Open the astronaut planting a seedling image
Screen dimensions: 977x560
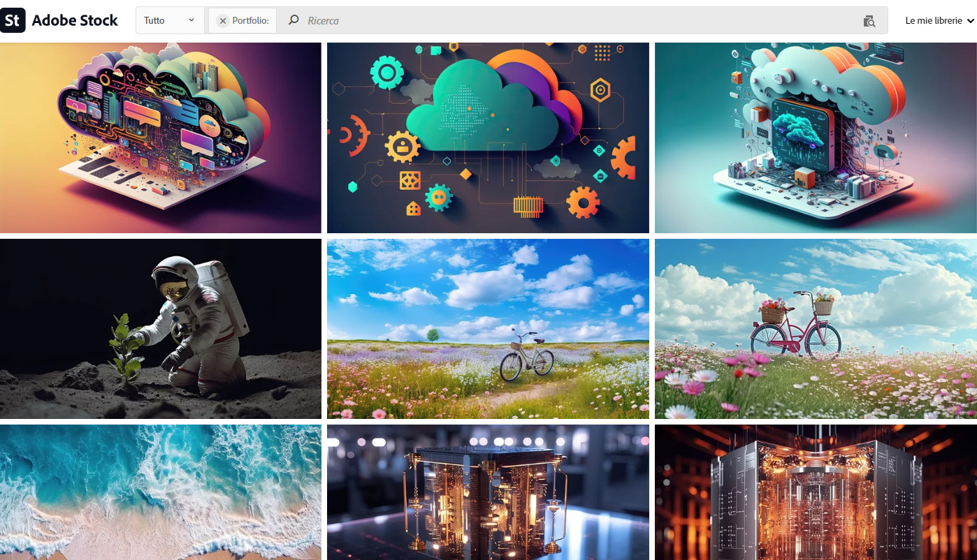coord(161,329)
